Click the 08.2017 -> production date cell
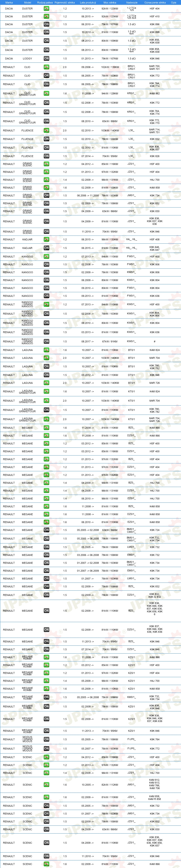Screen dimensions: 181x868 88,341
